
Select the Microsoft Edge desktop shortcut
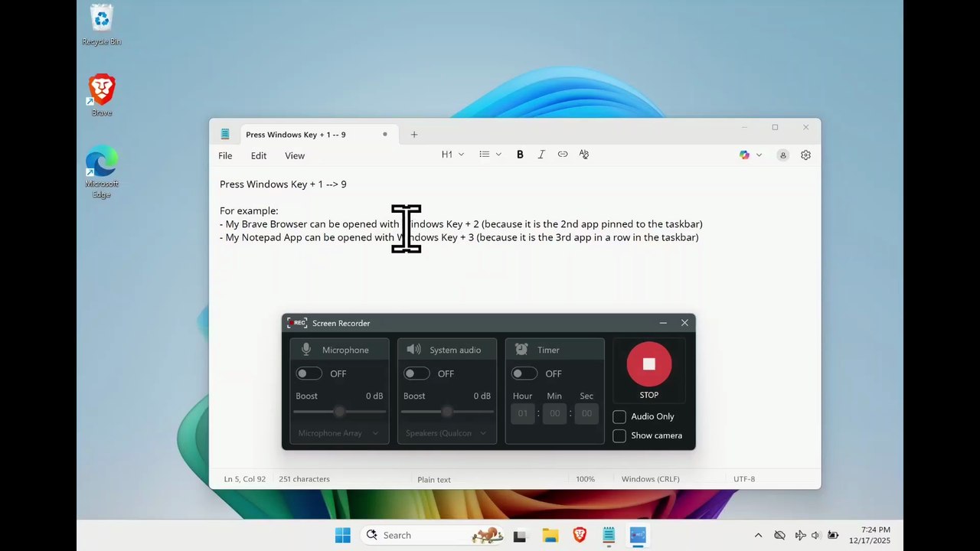(x=101, y=172)
